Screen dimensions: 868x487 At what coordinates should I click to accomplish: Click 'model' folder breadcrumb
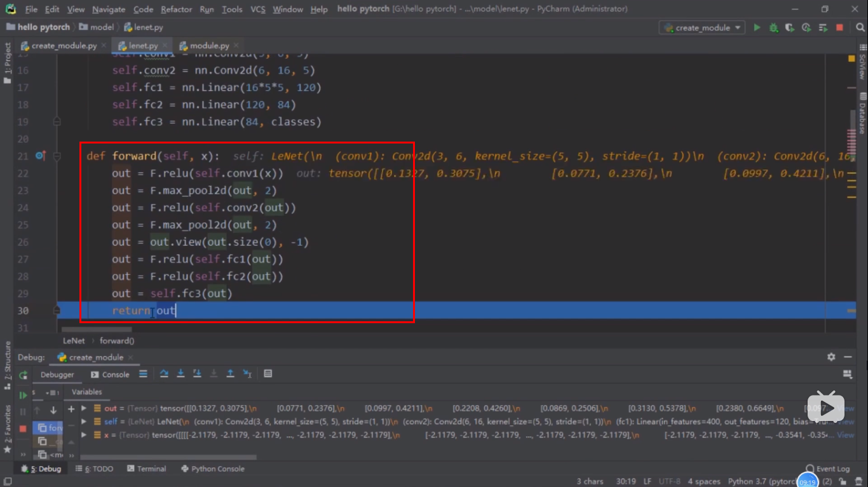[x=97, y=27]
